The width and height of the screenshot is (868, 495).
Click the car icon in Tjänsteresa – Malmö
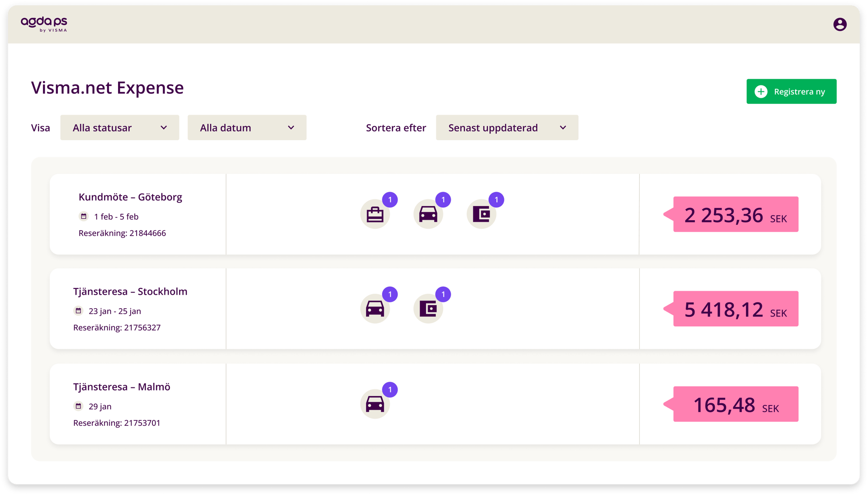tap(375, 404)
